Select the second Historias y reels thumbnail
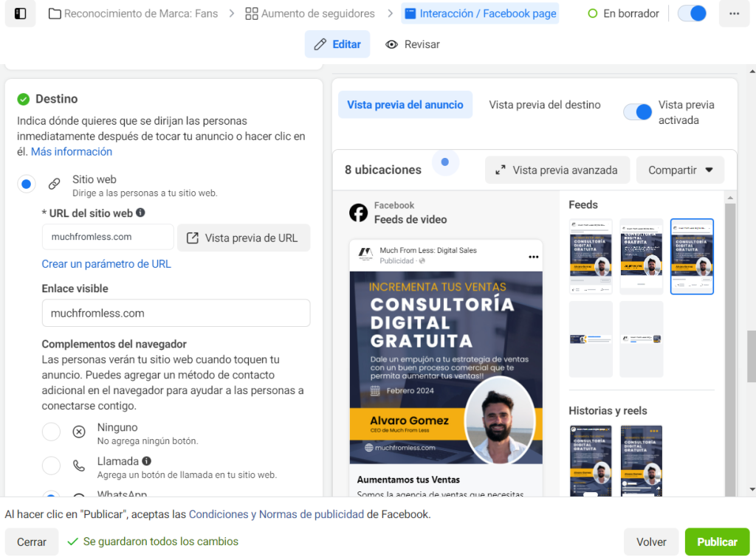Viewport: 756px width, 560px height. (x=642, y=460)
